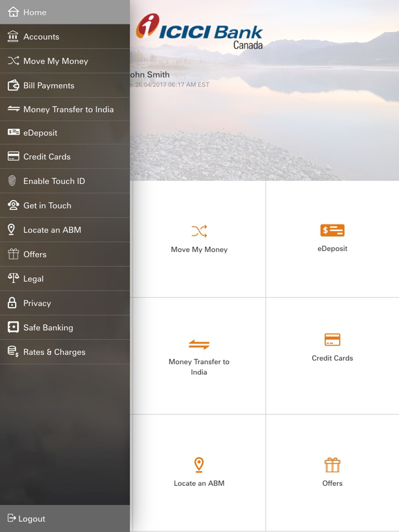Viewport: 399px width, 532px height.
Task: Select Safe Banking menu item
Action: pyautogui.click(x=65, y=327)
